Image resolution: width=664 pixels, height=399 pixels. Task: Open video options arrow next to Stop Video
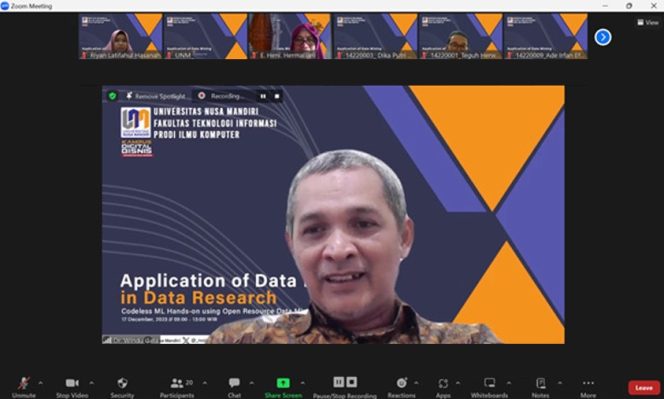[91, 383]
